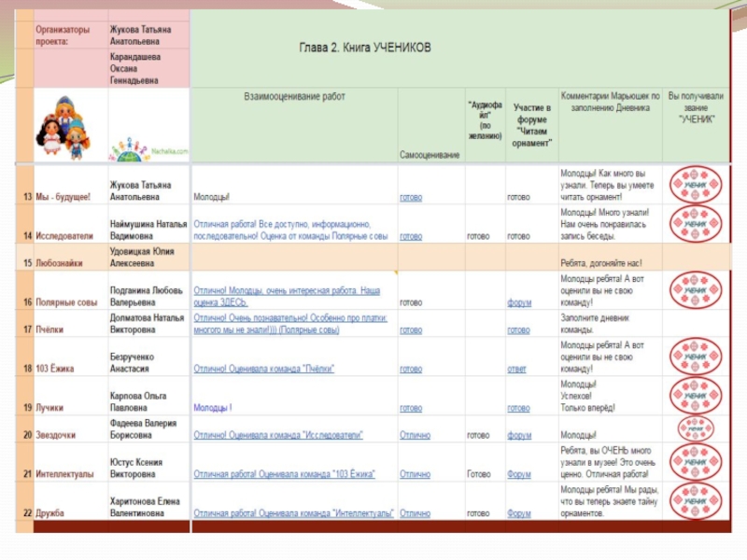Select row header number 15
The image size is (747, 560).
25,258
